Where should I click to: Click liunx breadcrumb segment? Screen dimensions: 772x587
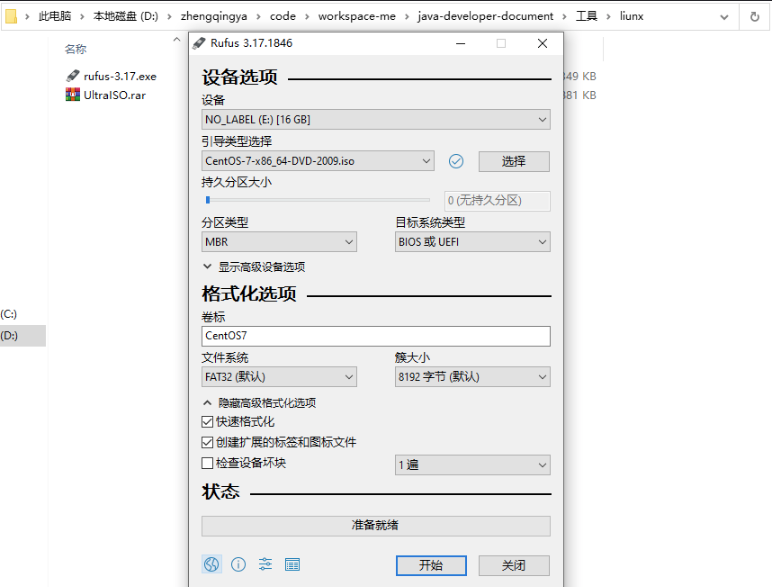coord(632,16)
